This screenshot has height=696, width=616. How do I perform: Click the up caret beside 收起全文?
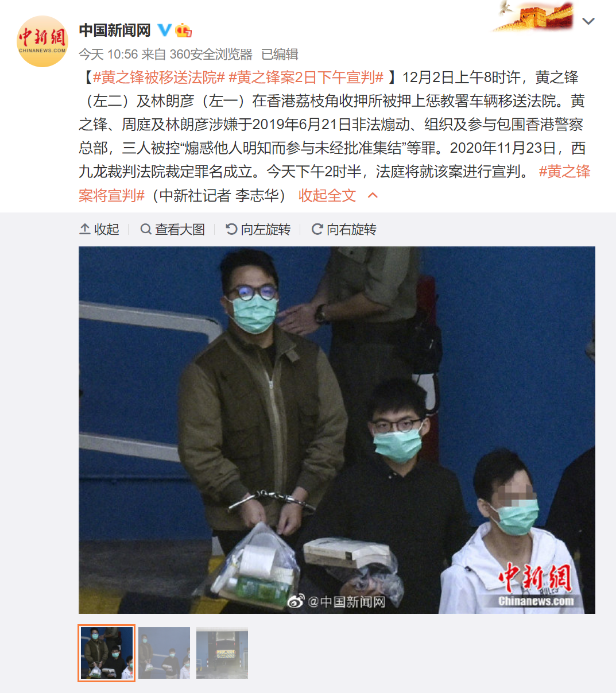point(373,196)
